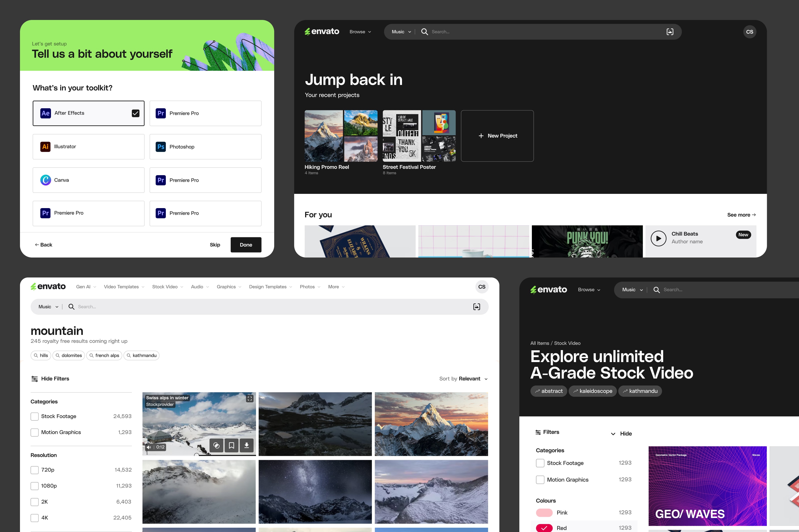Image resolution: width=799 pixels, height=532 pixels.
Task: Click See more link in For you
Action: pyautogui.click(x=741, y=215)
